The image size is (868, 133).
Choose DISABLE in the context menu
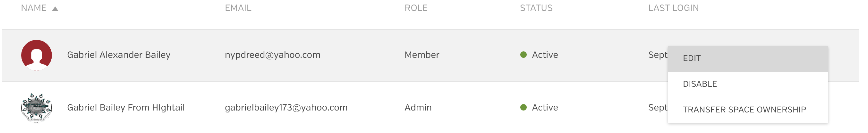point(700,84)
